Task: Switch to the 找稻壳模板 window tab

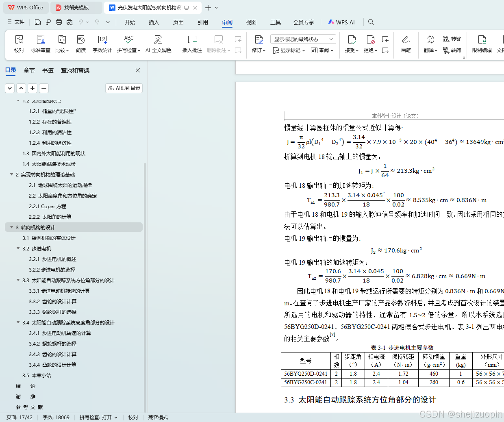Action: click(76, 8)
